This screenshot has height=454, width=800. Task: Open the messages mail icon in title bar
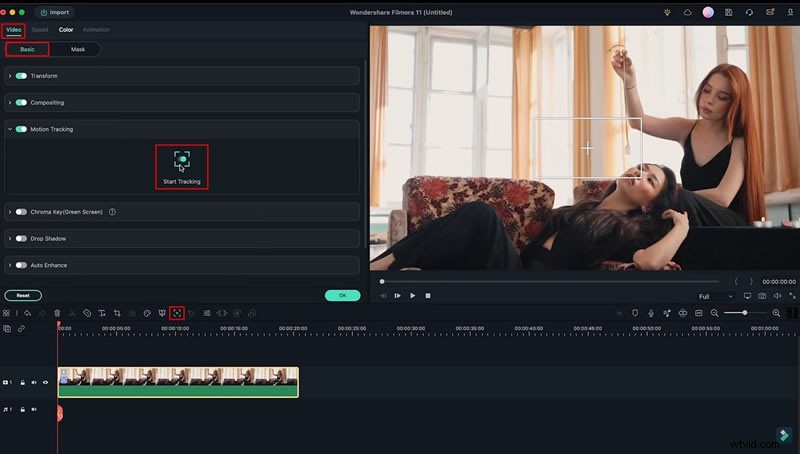pos(770,12)
